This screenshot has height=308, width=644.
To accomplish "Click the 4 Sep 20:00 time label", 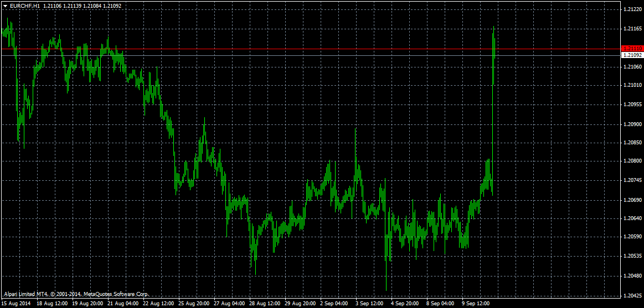I will click(406, 304).
